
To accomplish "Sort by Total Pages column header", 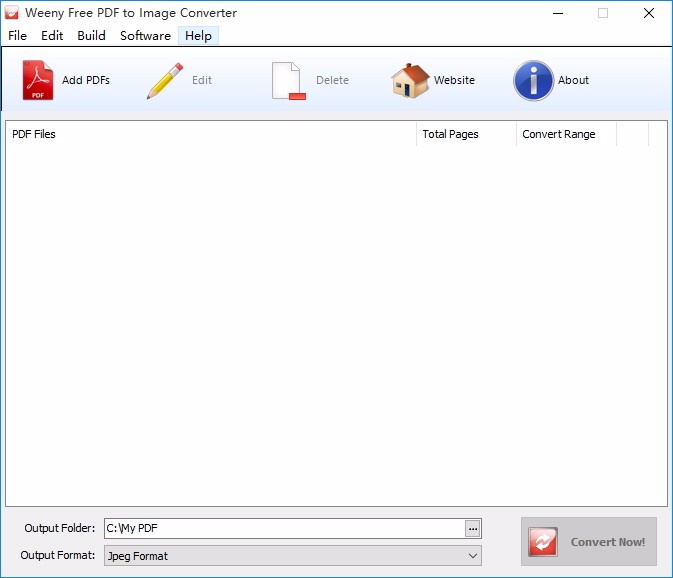I will click(467, 134).
